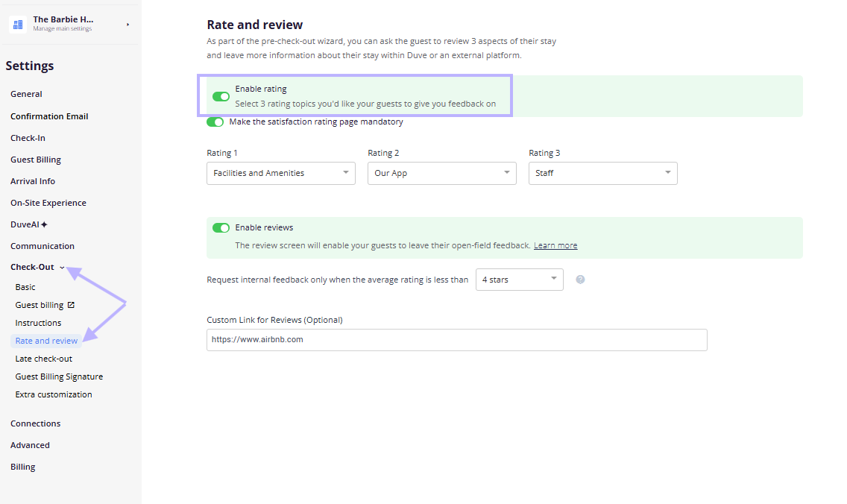Select Guest Billing in sidebar
The height and width of the screenshot is (504, 847).
36,160
